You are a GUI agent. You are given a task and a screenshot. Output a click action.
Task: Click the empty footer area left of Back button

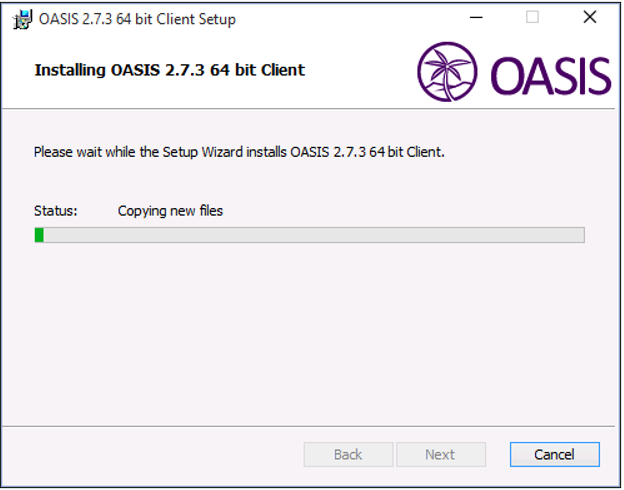click(153, 454)
